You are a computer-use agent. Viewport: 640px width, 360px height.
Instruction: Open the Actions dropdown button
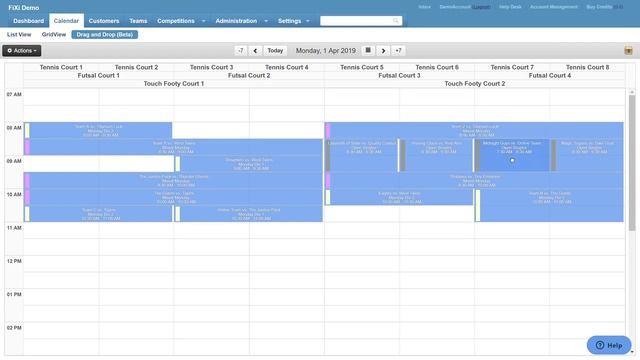coord(22,51)
